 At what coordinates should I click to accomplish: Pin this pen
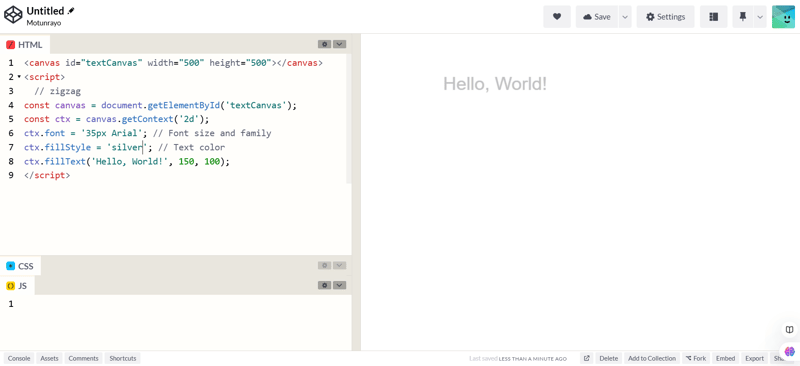click(743, 17)
